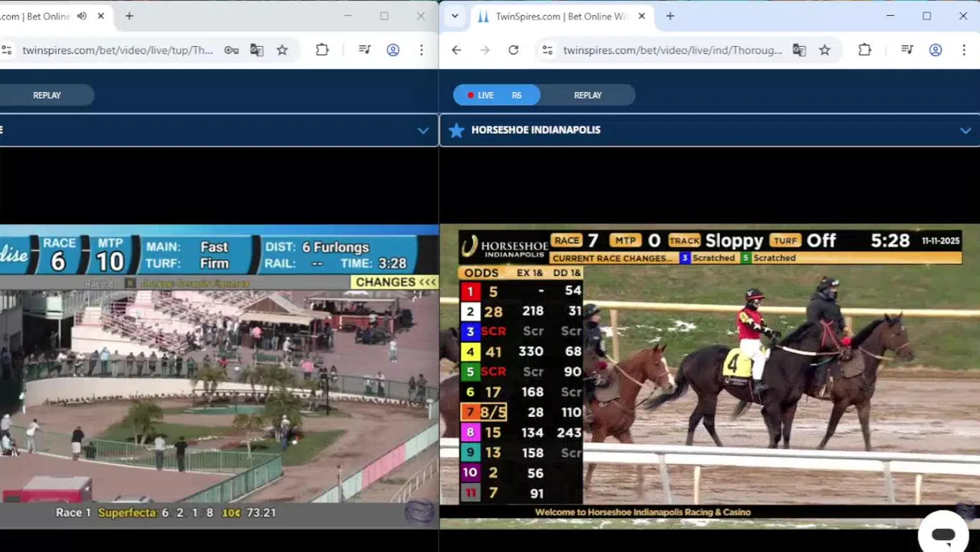Click translate icon in right address bar
The width and height of the screenshot is (980, 552).
pos(799,50)
